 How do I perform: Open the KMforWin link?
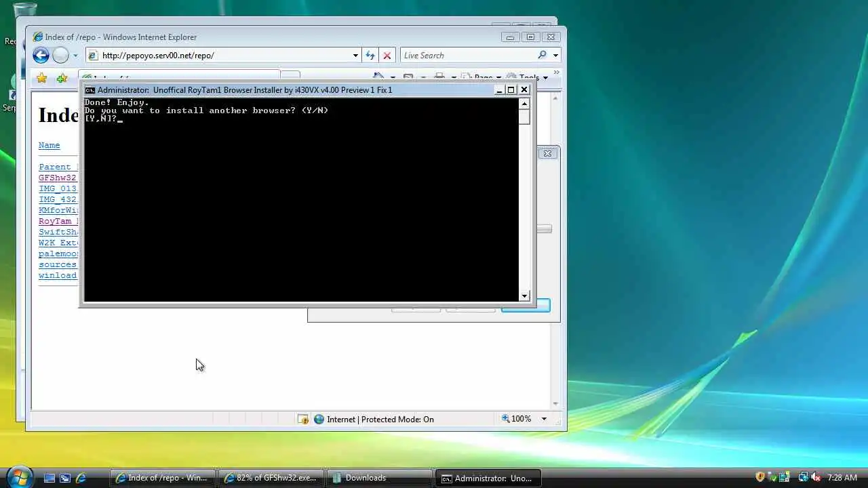[58, 210]
